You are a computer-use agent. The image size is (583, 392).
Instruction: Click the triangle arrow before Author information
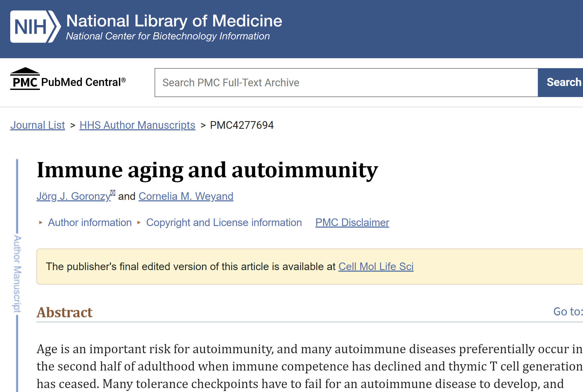click(x=41, y=223)
